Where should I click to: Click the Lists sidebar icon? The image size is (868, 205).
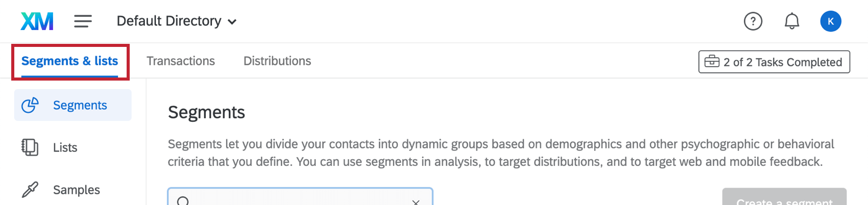click(30, 147)
